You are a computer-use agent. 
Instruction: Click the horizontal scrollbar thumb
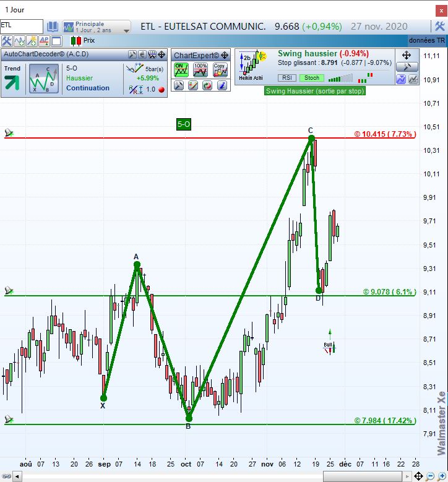[363, 476]
